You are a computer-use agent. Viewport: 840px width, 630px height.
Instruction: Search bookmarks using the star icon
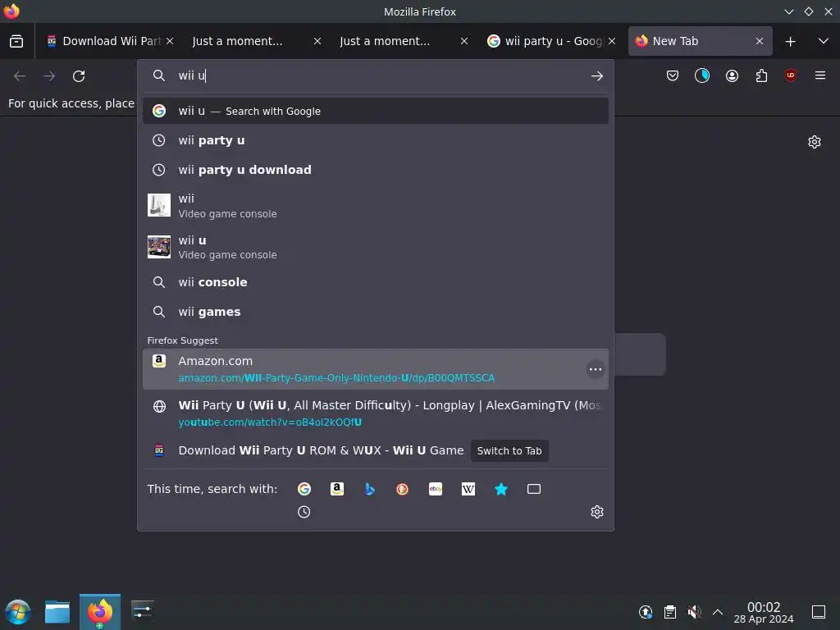(x=501, y=489)
